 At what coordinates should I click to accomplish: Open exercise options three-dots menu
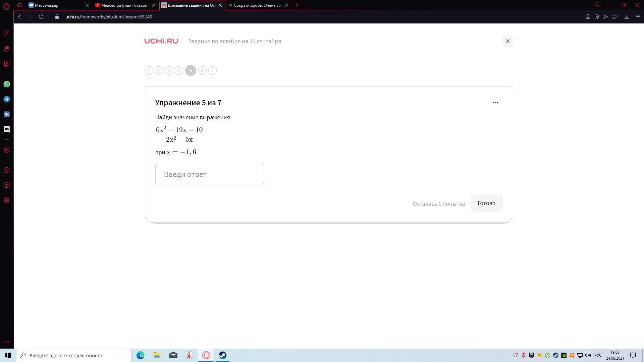(495, 103)
